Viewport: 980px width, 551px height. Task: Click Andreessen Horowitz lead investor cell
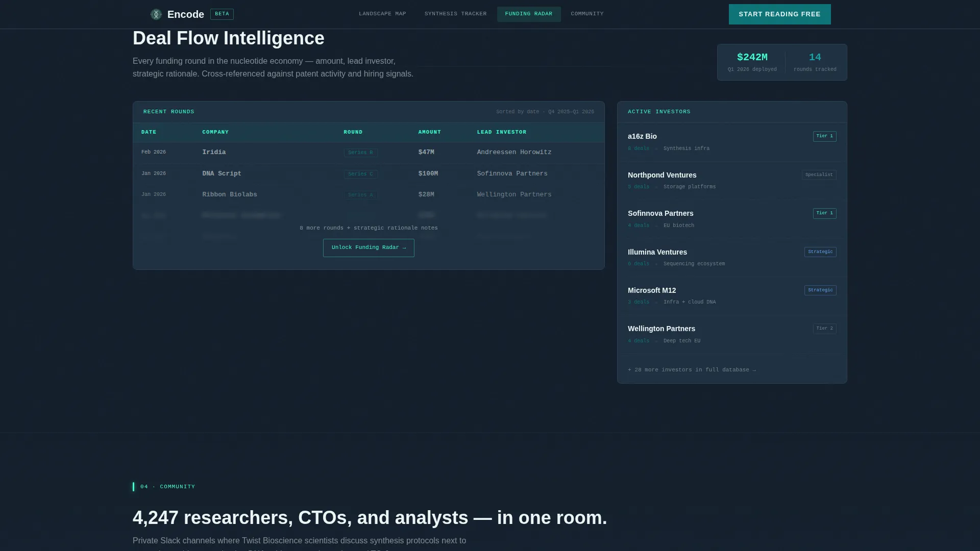[514, 153]
